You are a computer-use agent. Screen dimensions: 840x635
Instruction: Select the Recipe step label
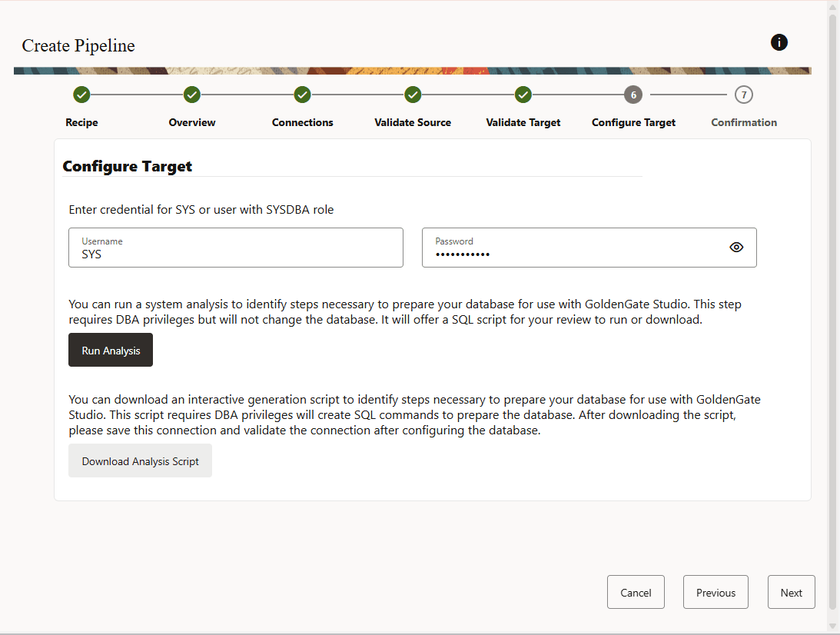coord(81,122)
